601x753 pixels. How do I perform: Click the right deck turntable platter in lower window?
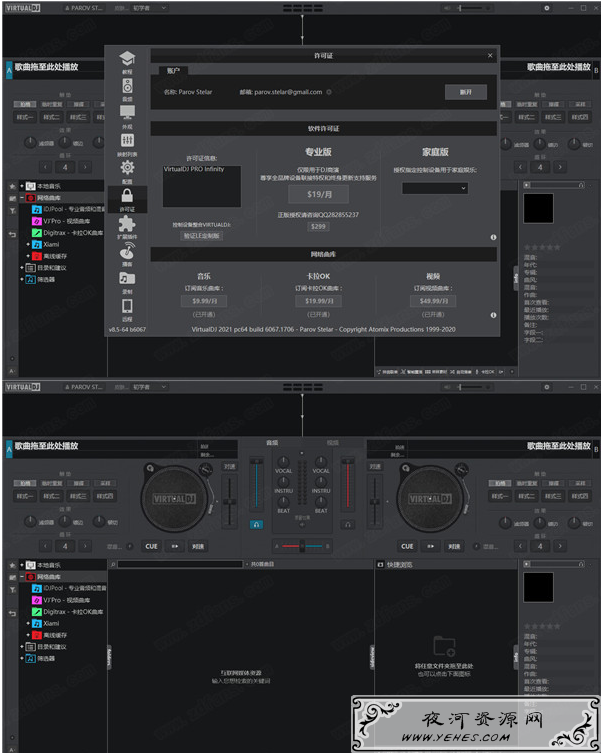click(x=430, y=499)
